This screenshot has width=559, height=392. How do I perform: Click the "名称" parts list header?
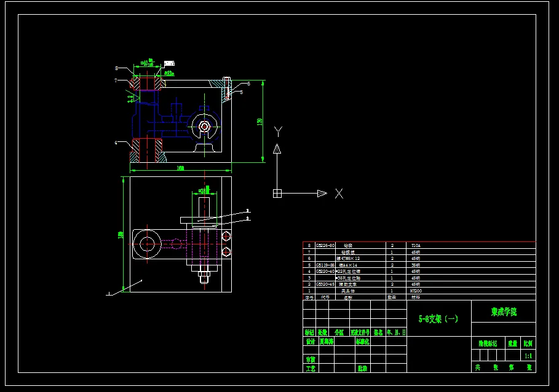tap(348, 297)
